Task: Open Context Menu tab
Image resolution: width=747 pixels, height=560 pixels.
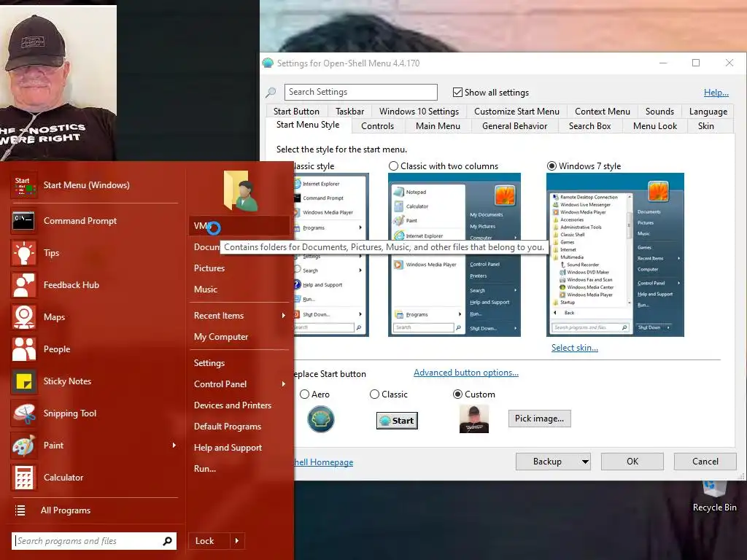Action: [602, 112]
